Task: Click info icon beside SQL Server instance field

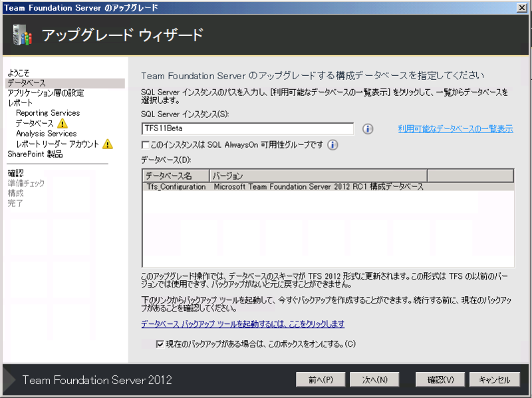Action: coord(368,129)
